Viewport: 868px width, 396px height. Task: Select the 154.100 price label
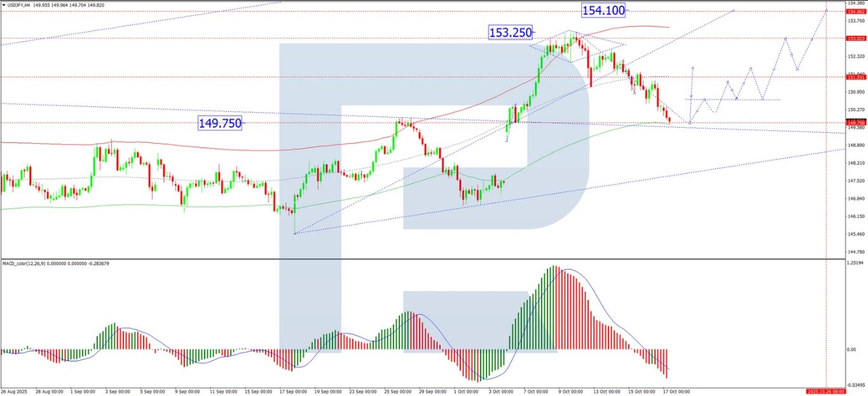click(x=603, y=10)
